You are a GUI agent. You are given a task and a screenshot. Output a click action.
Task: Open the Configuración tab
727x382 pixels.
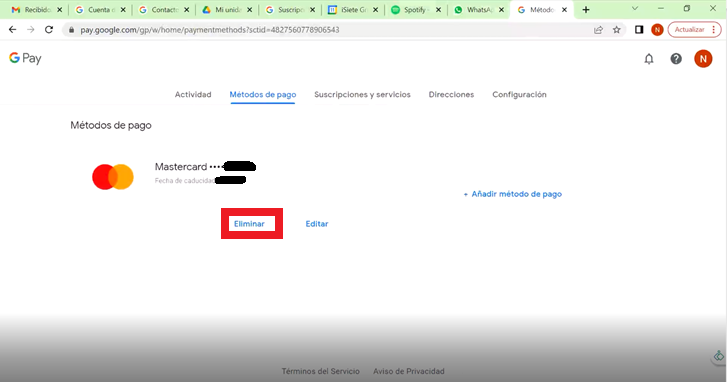pyautogui.click(x=519, y=95)
